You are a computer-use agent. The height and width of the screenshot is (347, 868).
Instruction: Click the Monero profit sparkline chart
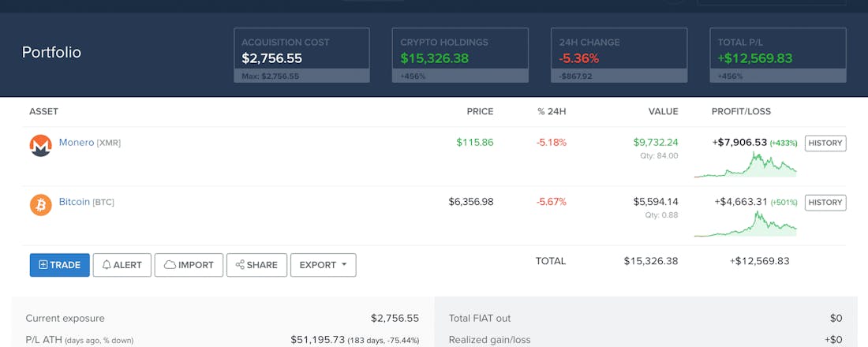click(745, 163)
